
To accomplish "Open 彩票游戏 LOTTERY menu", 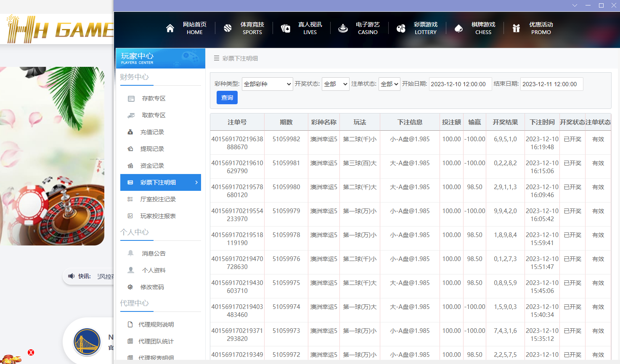I will 426,28.
